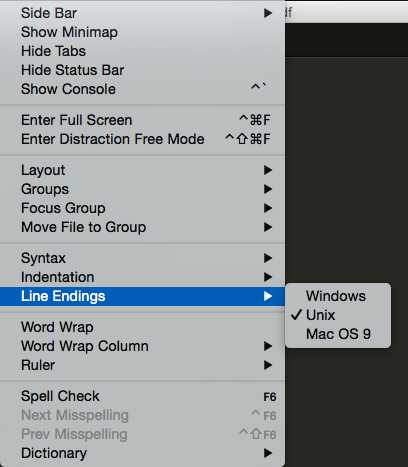
Task: Select Hide Status Bar option
Action: (x=142, y=70)
